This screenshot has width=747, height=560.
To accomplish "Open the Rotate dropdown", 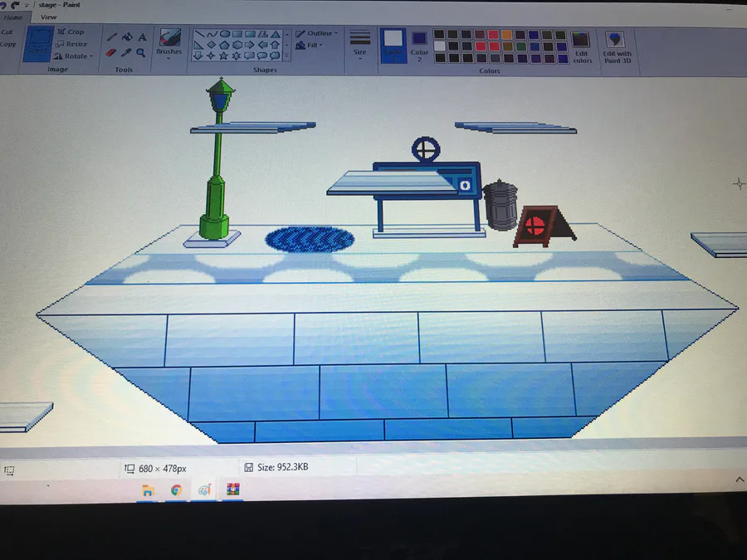I will [73, 56].
